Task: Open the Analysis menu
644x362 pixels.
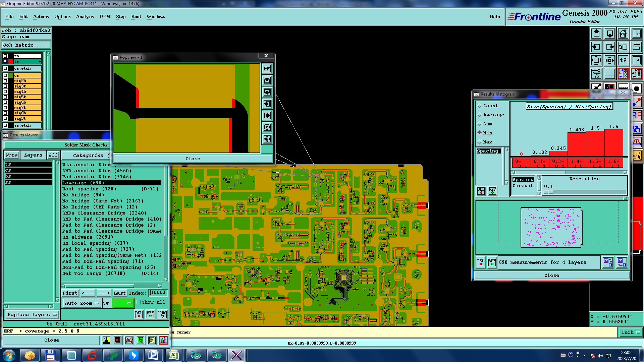Action: 85,16
